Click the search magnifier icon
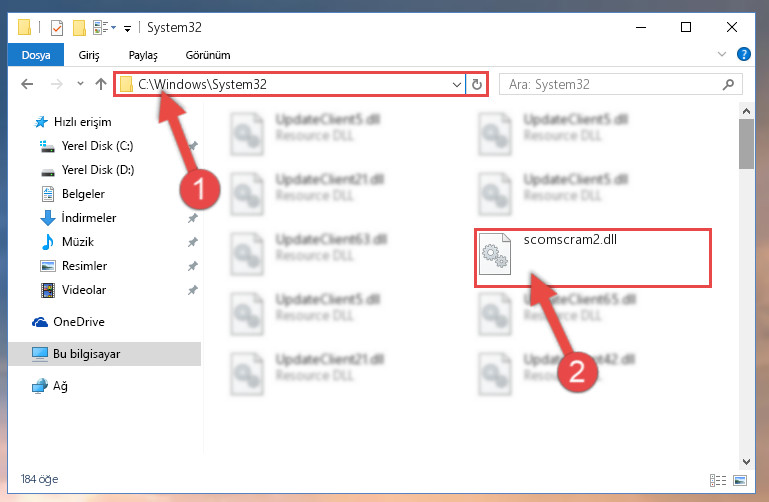This screenshot has height=502, width=769. [728, 84]
